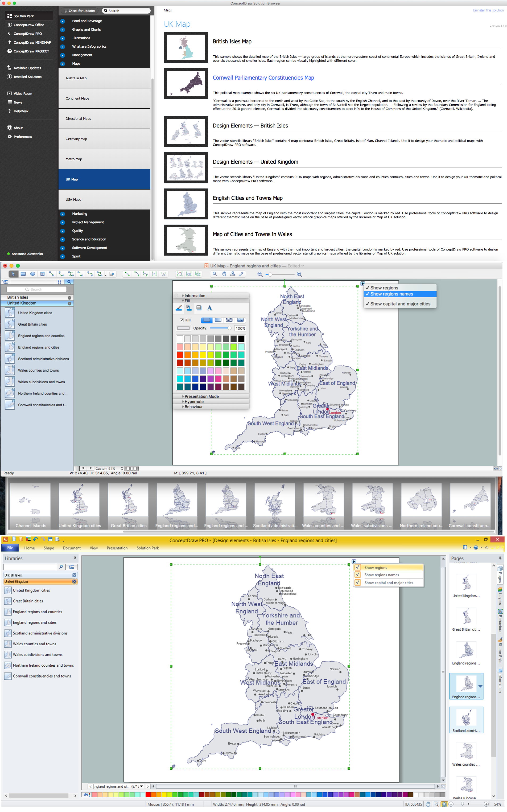Click Undo in Windows quick access toolbar

click(35, 539)
